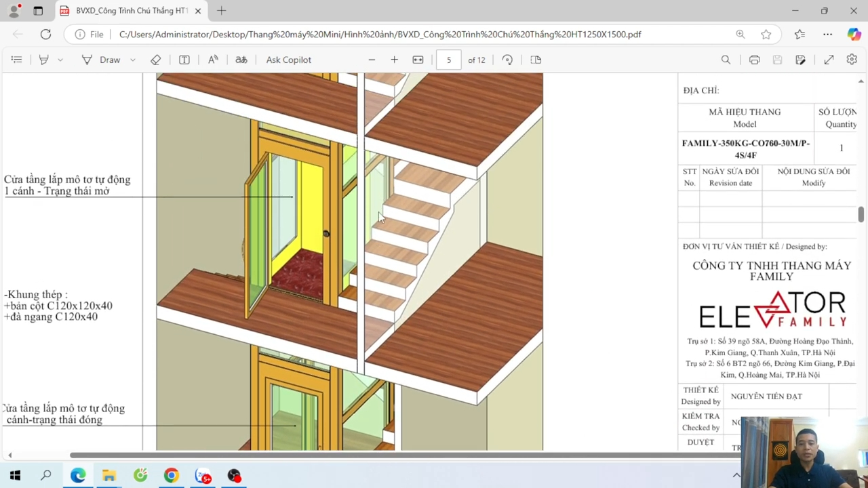This screenshot has height=488, width=868.
Task: Expand the Highlight color dropdown arrow
Action: 60,60
